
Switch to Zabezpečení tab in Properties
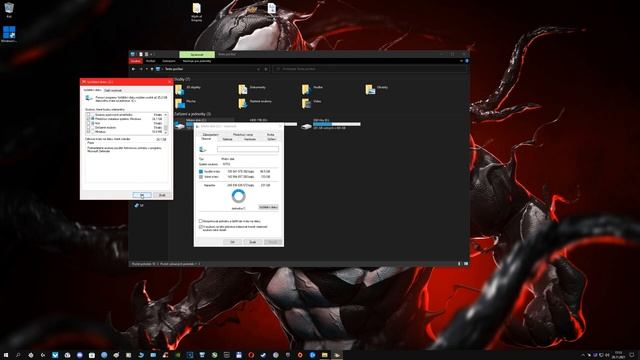(211, 134)
